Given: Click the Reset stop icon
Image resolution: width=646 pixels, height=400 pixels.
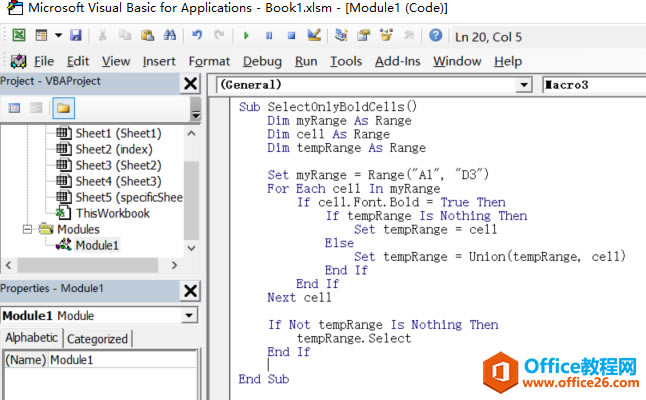Looking at the screenshot, I should (291, 36).
